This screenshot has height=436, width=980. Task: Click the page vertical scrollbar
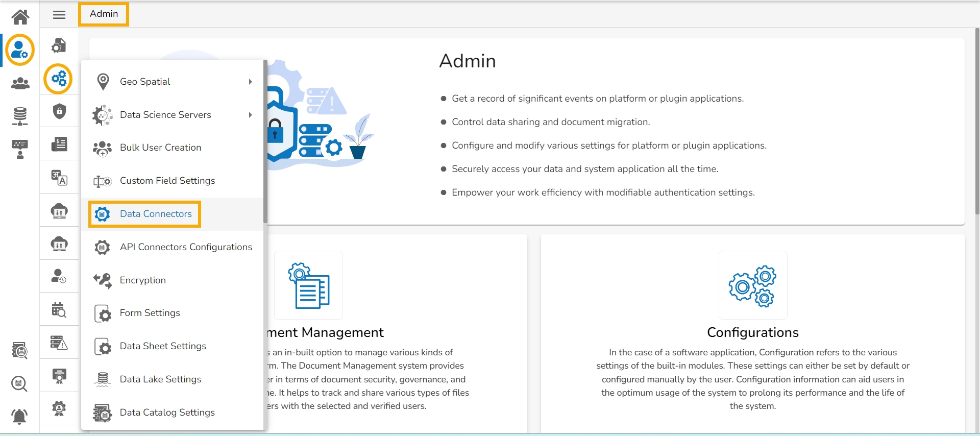(x=977, y=122)
